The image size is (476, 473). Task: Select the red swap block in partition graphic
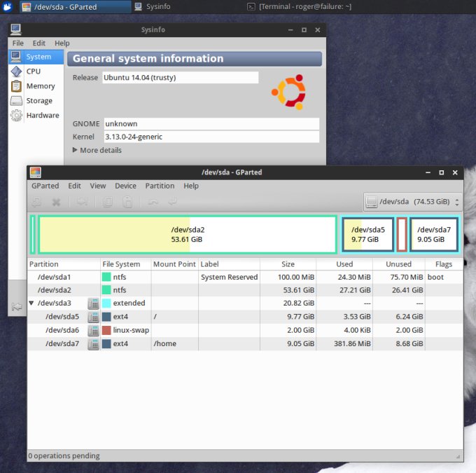click(x=402, y=234)
